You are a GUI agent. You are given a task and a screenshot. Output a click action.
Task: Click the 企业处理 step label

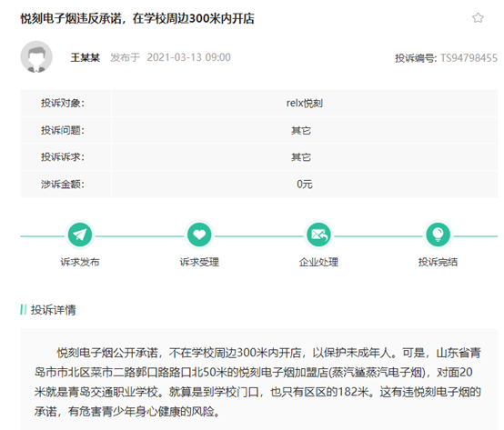click(x=318, y=262)
